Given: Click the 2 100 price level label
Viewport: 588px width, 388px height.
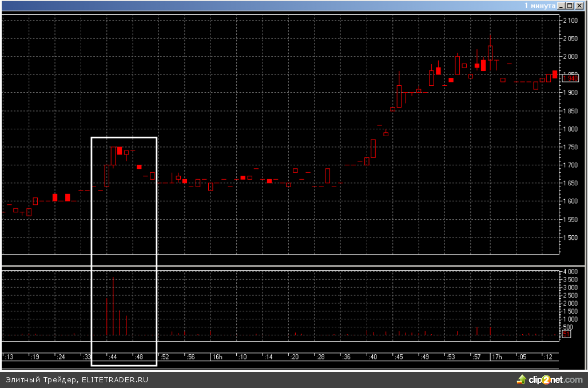Looking at the screenshot, I should click(571, 21).
